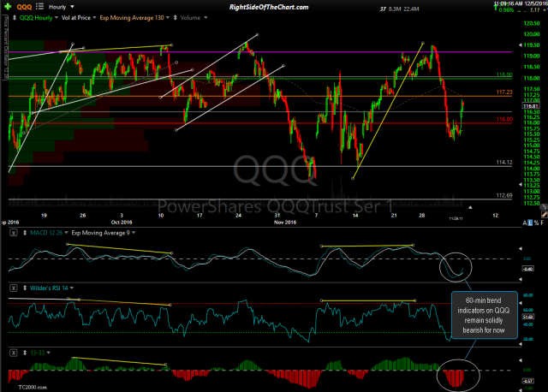Click the RightSideOfTheChart.com title
Viewport: 548px width, 392px height.
pyautogui.click(x=269, y=7)
